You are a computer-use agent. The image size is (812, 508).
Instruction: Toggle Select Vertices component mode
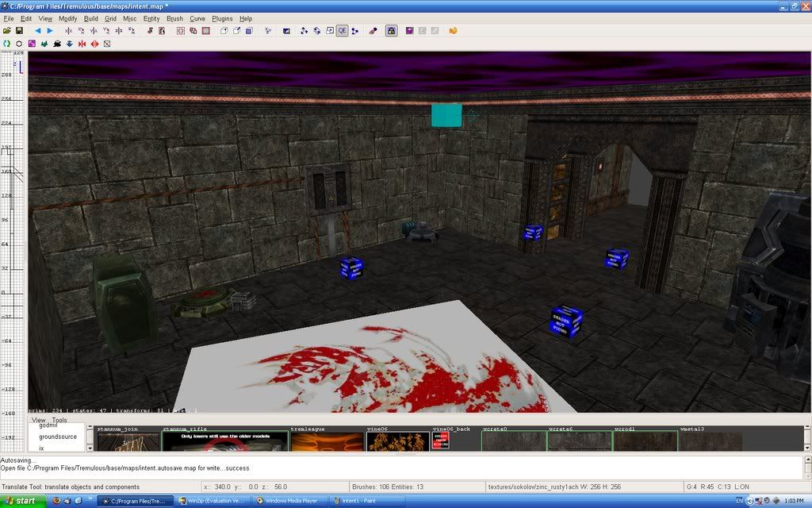[x=224, y=31]
